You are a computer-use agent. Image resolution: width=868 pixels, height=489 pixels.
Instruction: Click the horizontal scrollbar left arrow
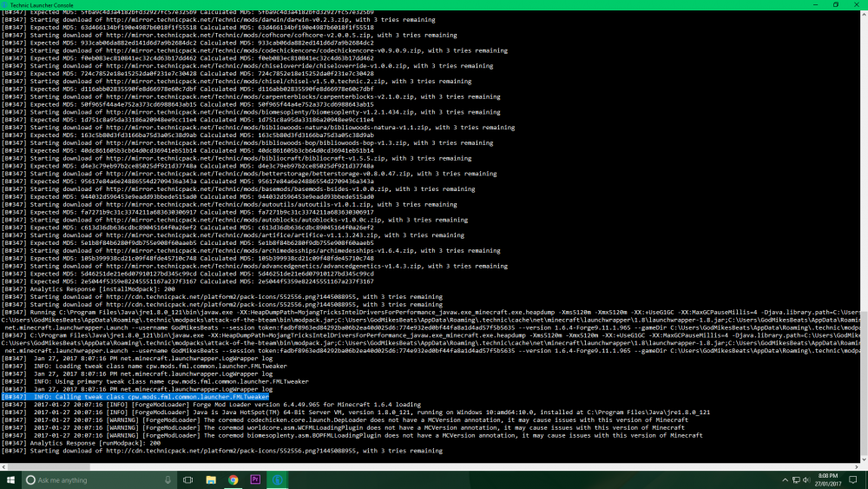click(x=3, y=466)
